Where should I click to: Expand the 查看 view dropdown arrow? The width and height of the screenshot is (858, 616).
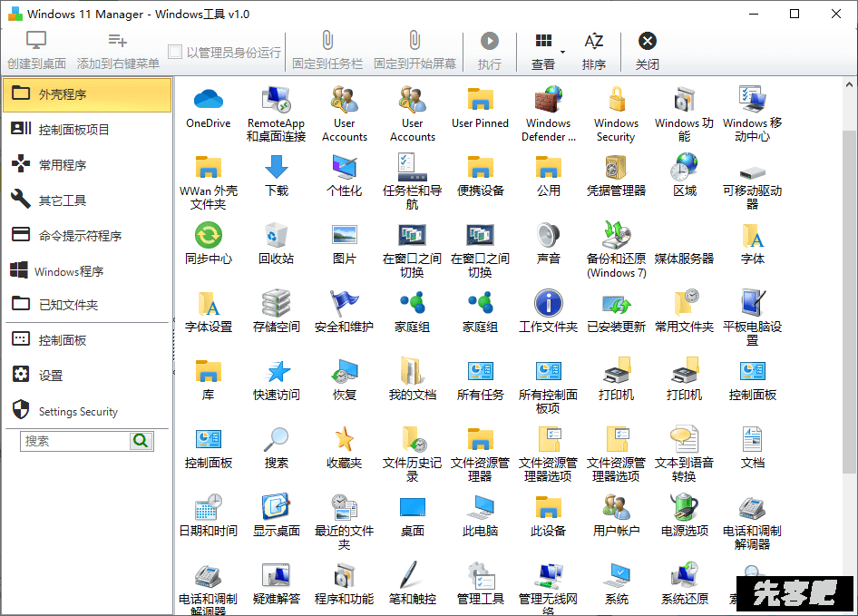562,52
